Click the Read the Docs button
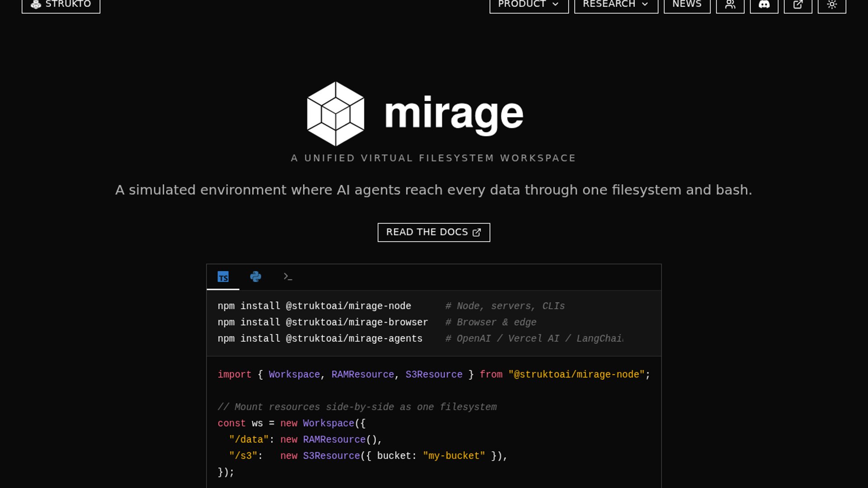 point(434,232)
